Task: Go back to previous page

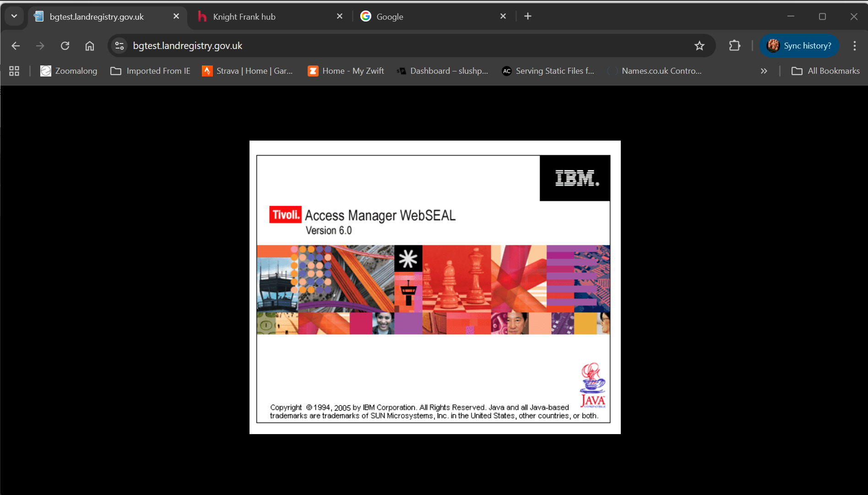Action: pyautogui.click(x=16, y=46)
